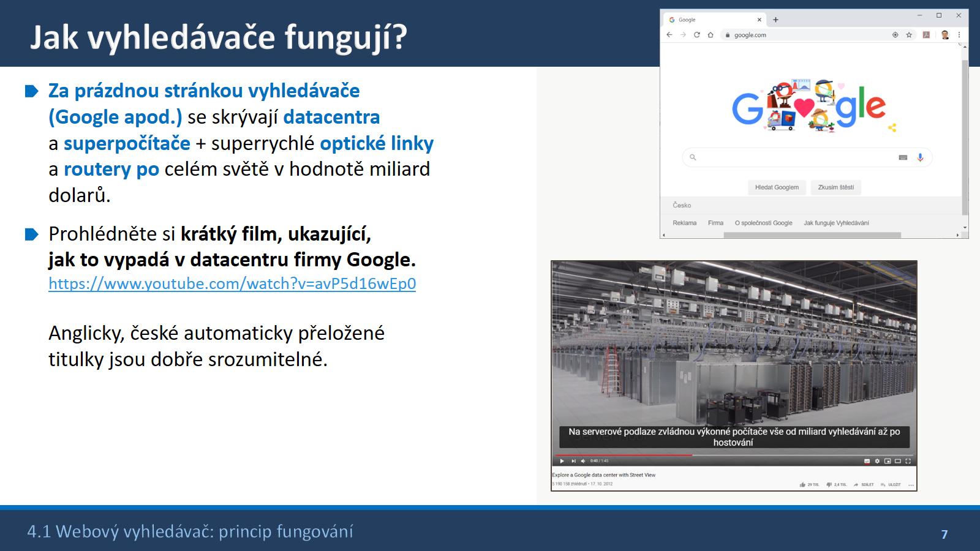This screenshot has width=980, height=551.
Task: Toggle YouTube theater mode
Action: pyautogui.click(x=898, y=461)
